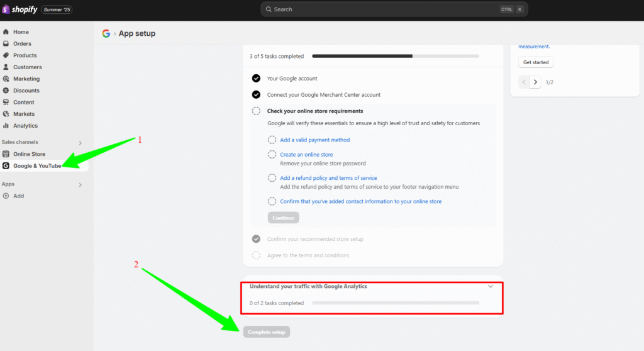
Task: Focus the Search field
Action: point(394,9)
